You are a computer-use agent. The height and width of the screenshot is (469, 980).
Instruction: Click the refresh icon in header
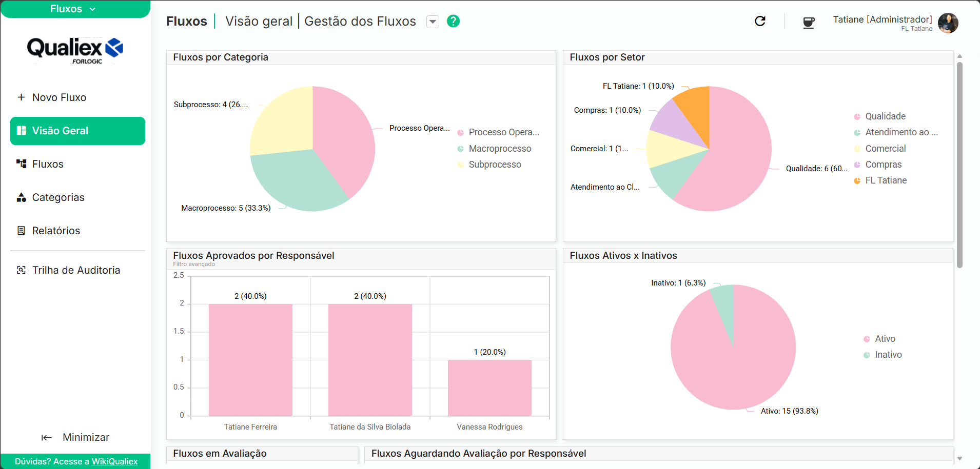click(x=760, y=21)
